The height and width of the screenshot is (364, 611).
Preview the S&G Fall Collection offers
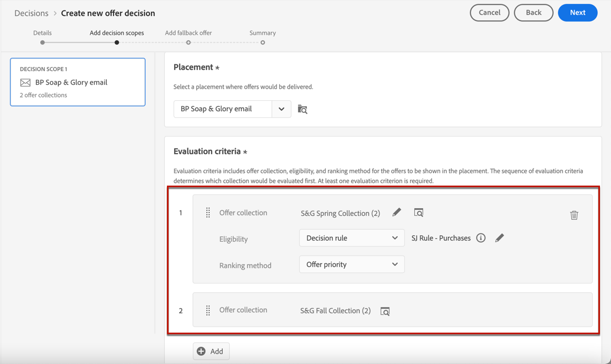pos(385,311)
